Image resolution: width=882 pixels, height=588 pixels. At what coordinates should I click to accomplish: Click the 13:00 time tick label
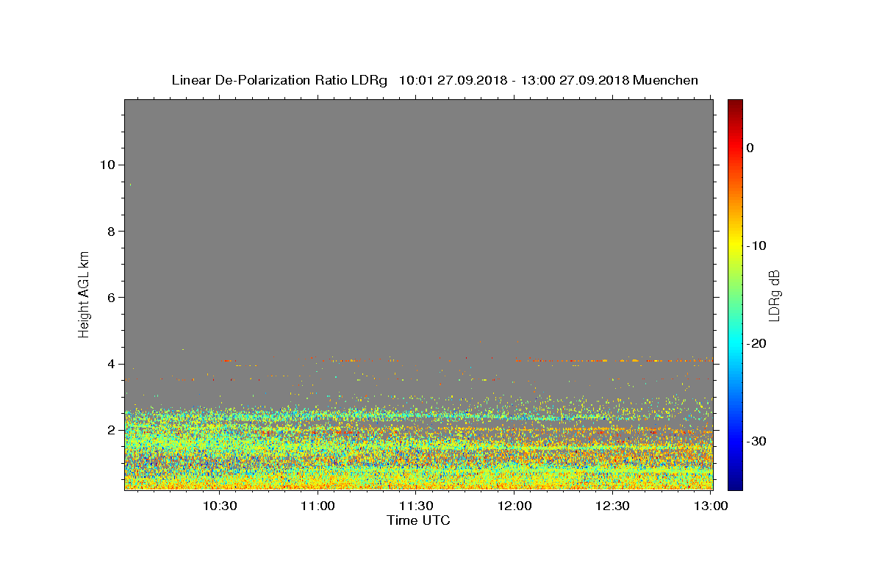pos(711,506)
